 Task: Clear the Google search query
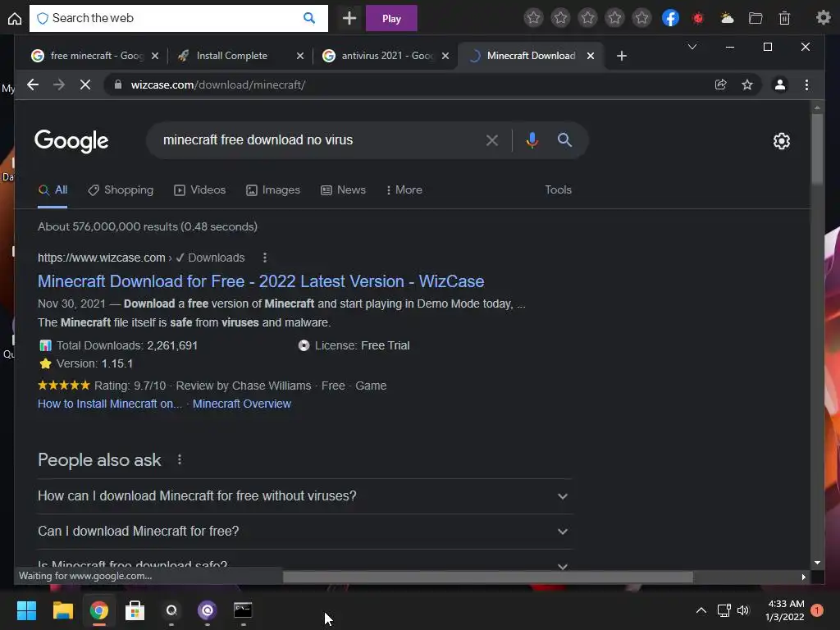click(492, 140)
